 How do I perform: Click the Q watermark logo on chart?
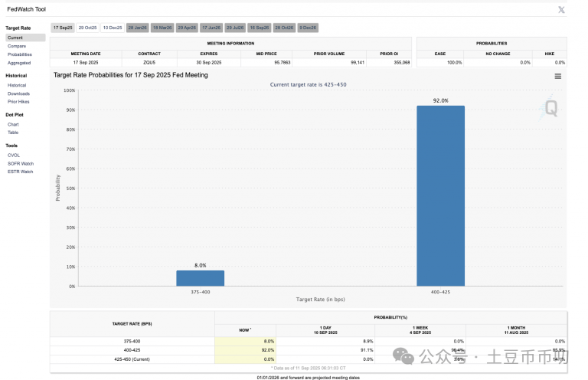coord(550,108)
